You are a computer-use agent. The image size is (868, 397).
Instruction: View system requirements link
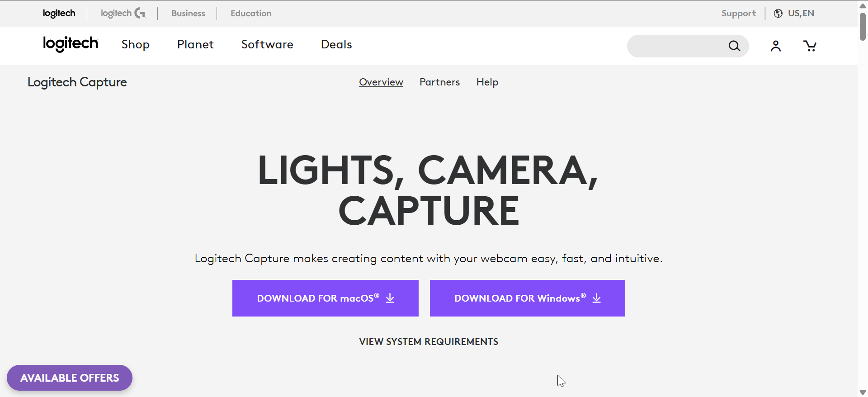click(429, 342)
